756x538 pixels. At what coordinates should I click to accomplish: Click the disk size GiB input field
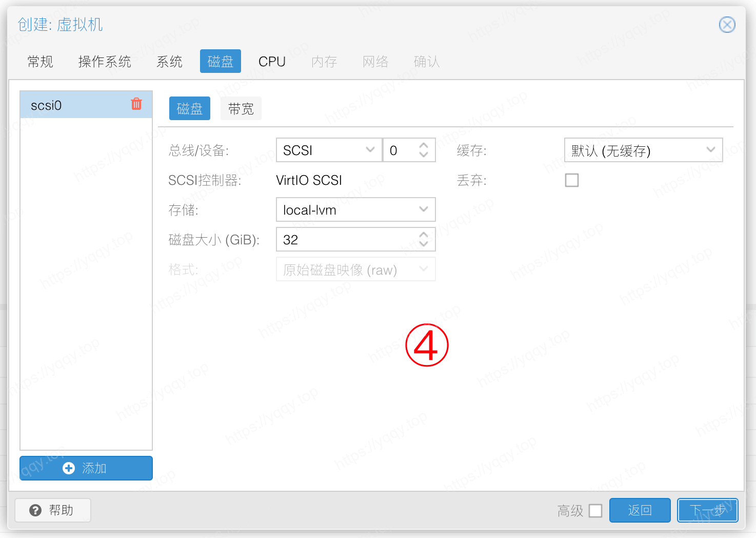pyautogui.click(x=346, y=240)
